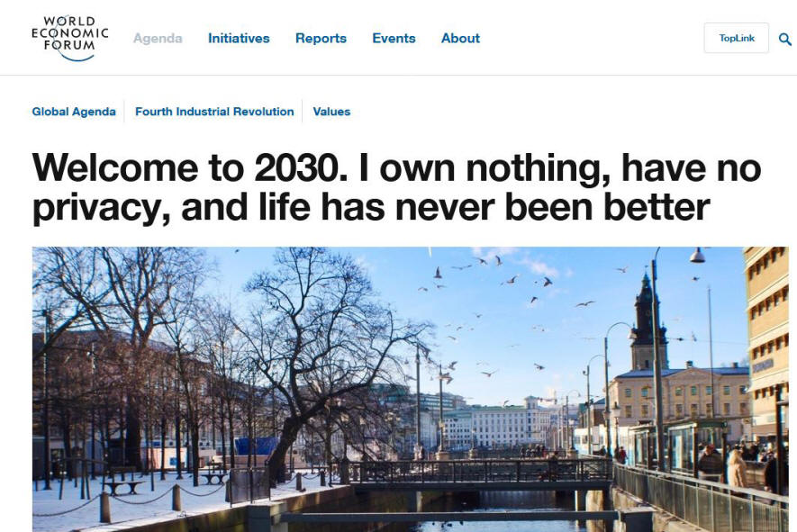Screen dimensions: 797x532
Task: Open the search magnifier icon
Action: (x=784, y=39)
